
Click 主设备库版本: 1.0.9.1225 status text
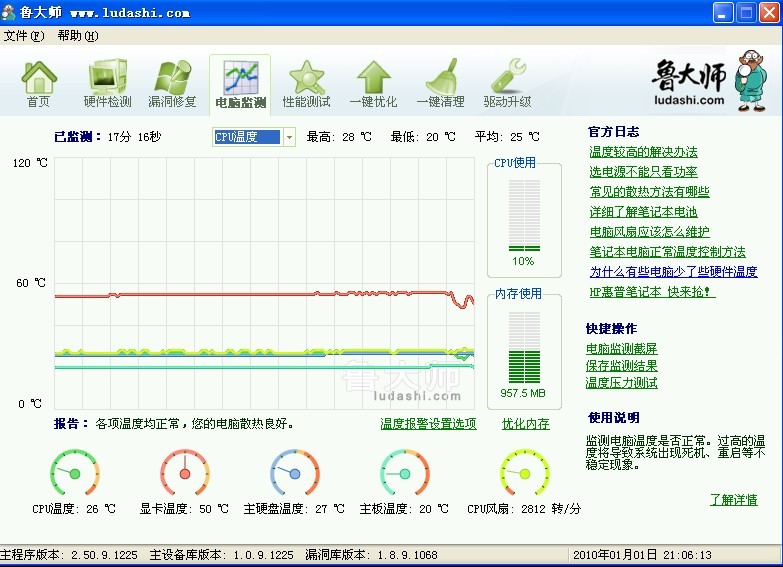tap(222, 555)
